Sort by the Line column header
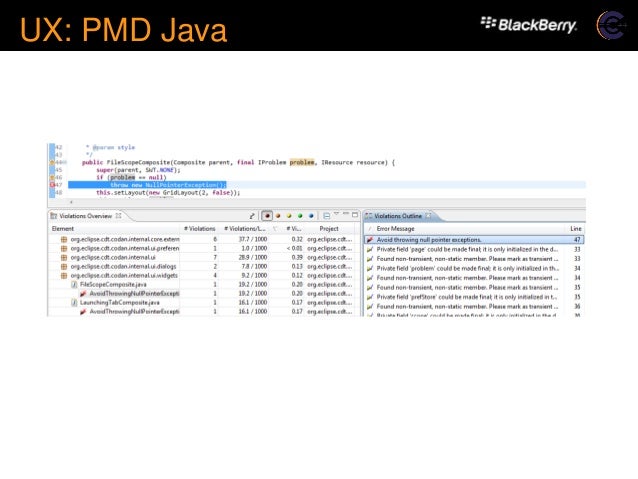Viewport: 638px width, 479px height. tap(575, 229)
